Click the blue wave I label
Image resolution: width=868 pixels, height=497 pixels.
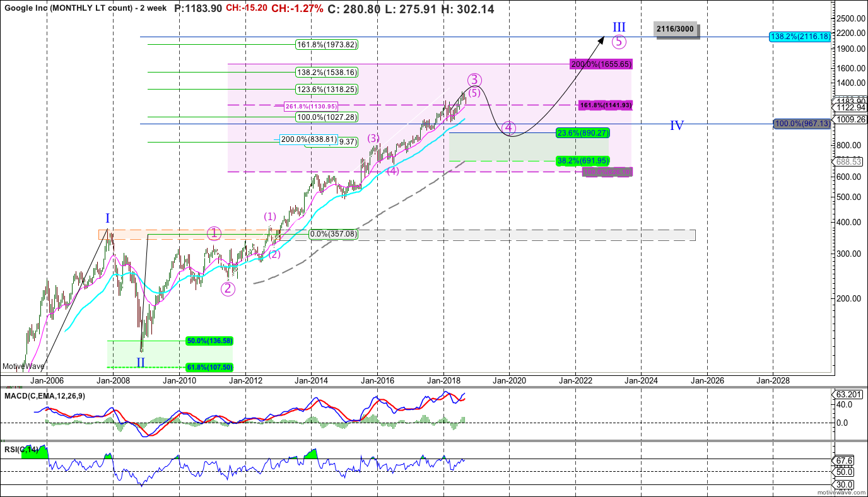pos(108,218)
